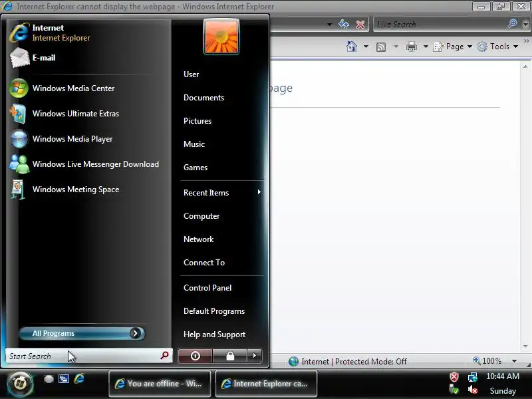This screenshot has width=532, height=399.
Task: Click the IE Refresh button
Action: coord(344,24)
